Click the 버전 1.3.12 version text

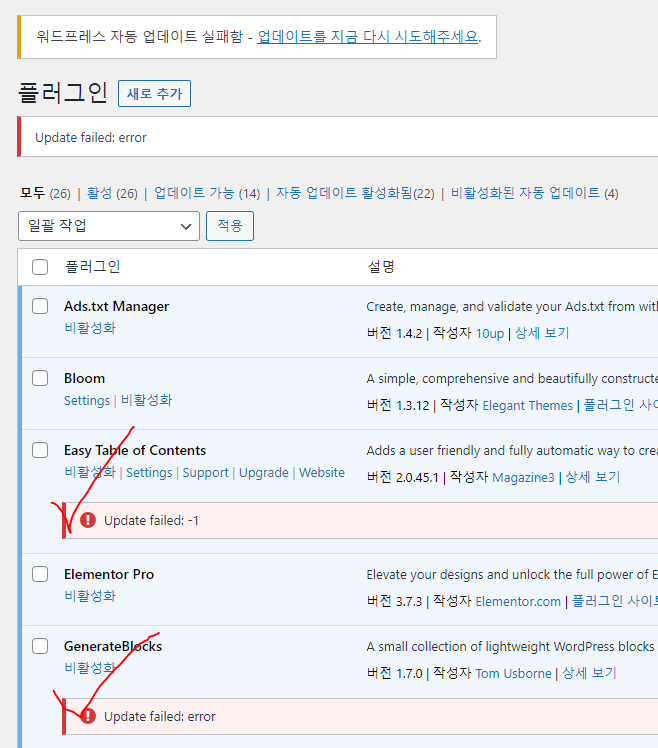398,405
